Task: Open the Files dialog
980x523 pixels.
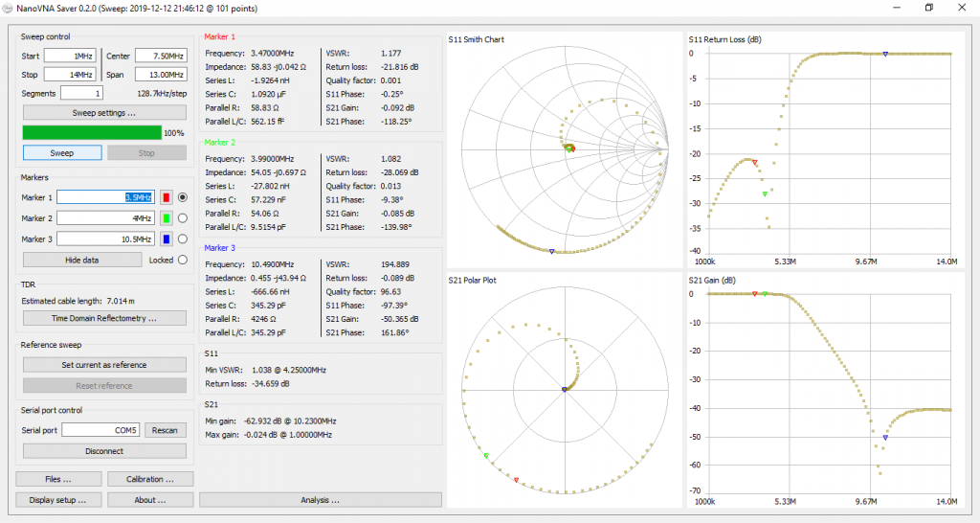Action: (x=58, y=479)
